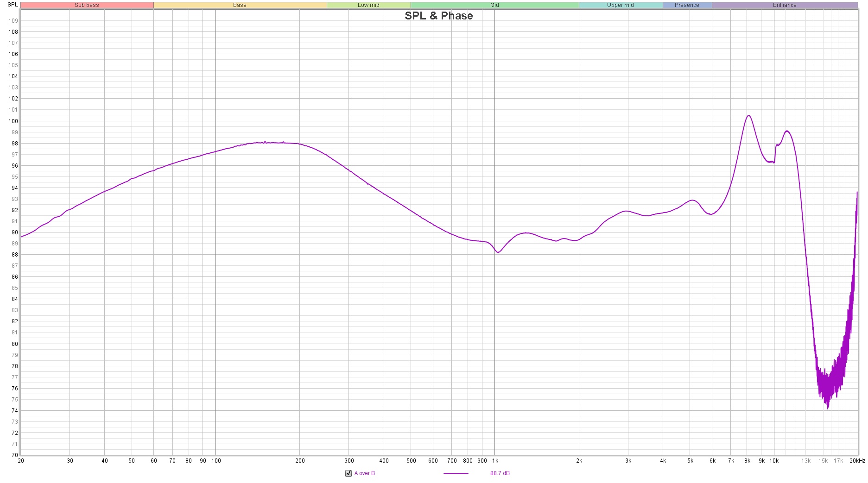Click the 2k frequency axis label
Image resolution: width=868 pixels, height=483 pixels.
(x=579, y=461)
